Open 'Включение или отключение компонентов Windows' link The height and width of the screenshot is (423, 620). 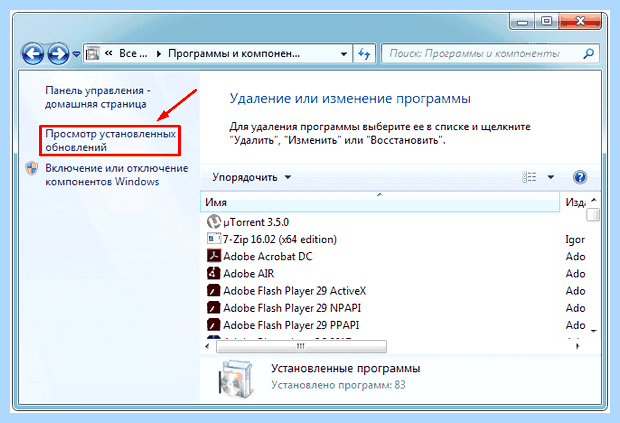116,175
